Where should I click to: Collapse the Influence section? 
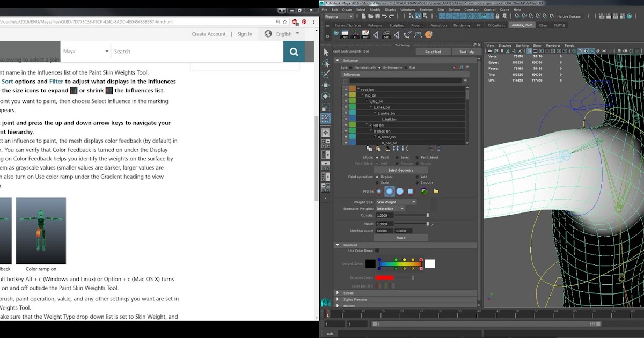(338, 61)
